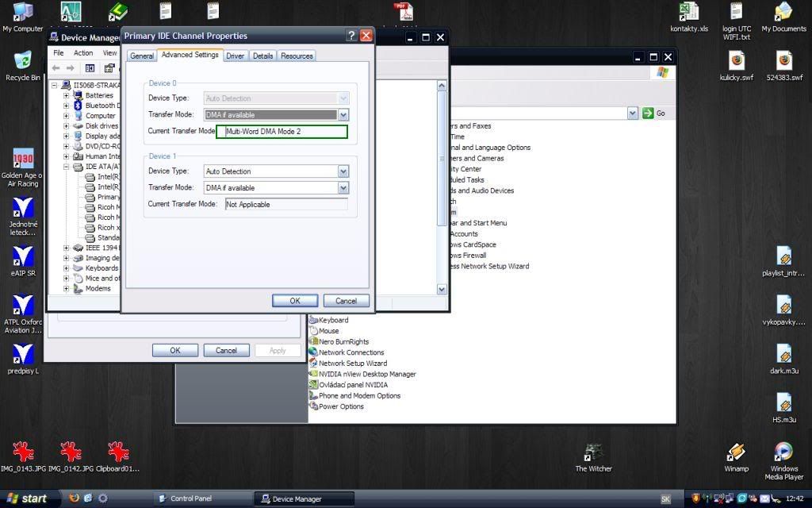The width and height of the screenshot is (812, 508).
Task: Click the Start button
Action: [29, 498]
